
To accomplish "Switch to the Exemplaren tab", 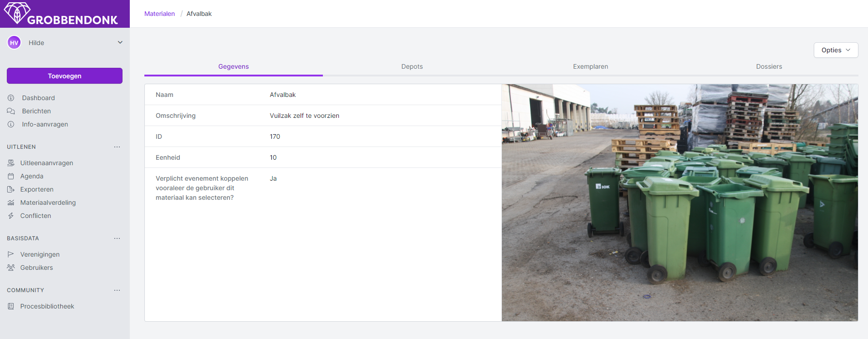I will [590, 66].
